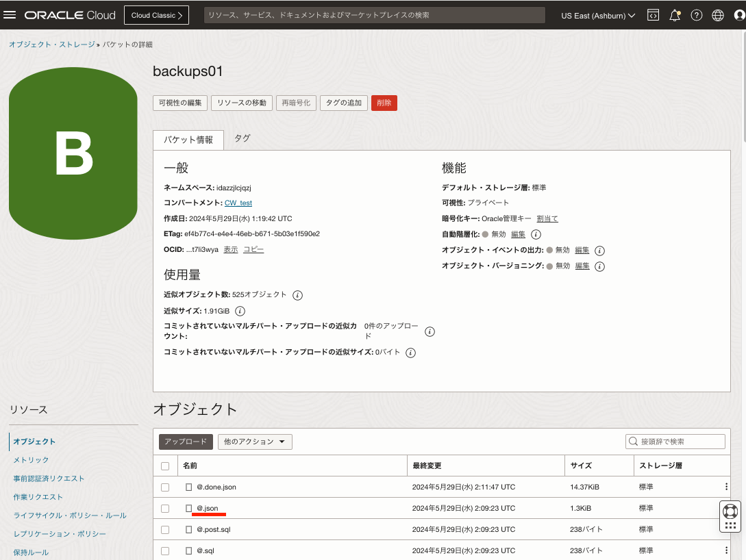Select 作業リクエスト in resources
Screen dimensions: 746x560
point(38,497)
